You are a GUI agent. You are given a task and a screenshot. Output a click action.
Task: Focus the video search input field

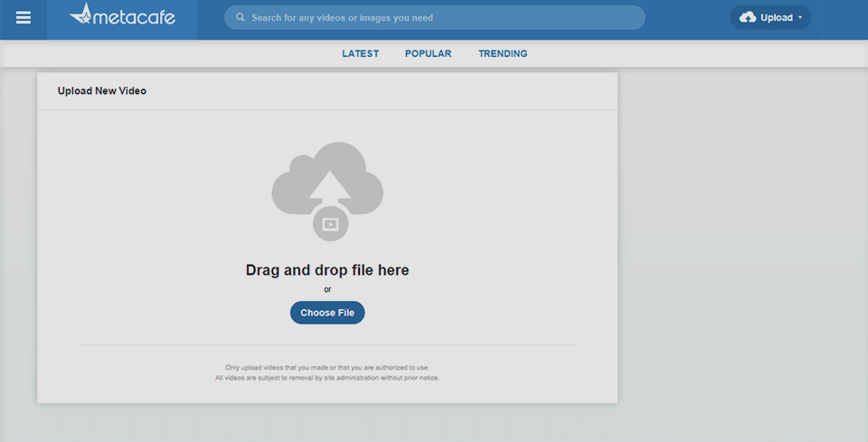click(443, 17)
